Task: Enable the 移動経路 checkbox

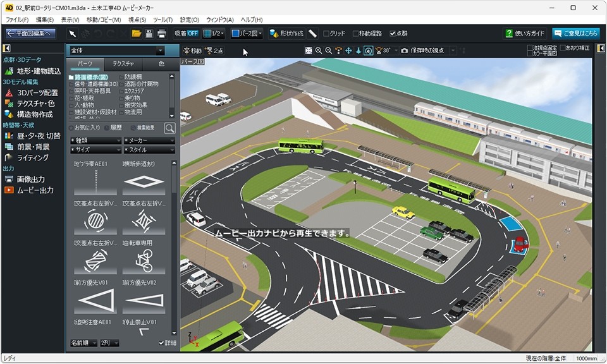Action: tap(355, 33)
